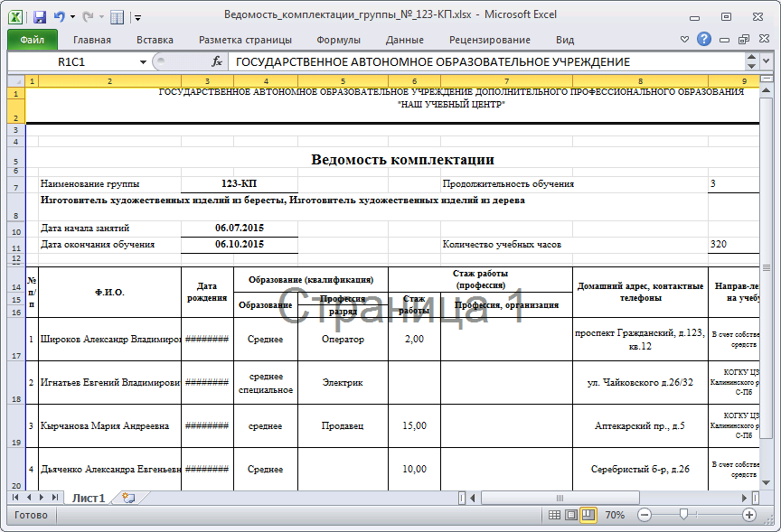781x532 pixels.
Task: Switch to Page Layout view
Action: (571, 515)
